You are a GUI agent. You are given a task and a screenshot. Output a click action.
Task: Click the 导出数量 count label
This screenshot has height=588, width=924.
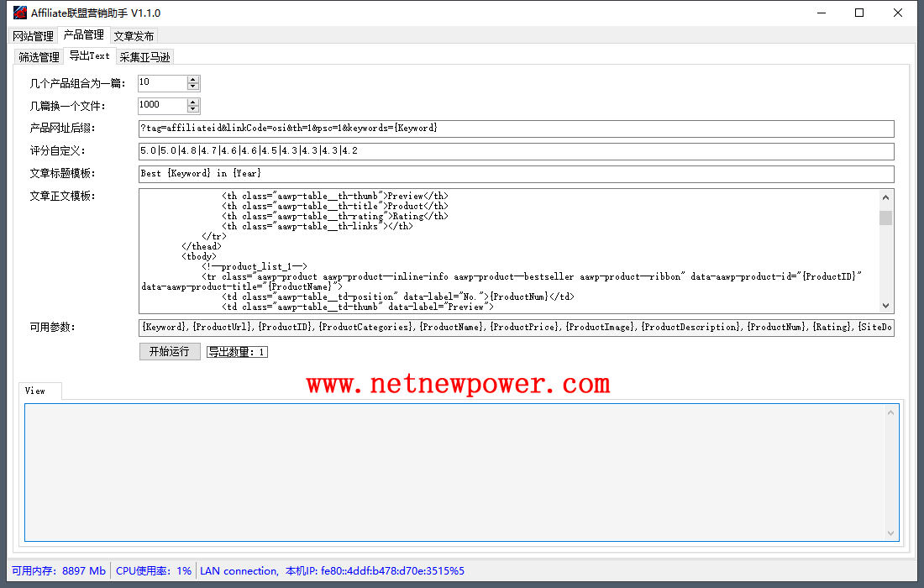[237, 352]
